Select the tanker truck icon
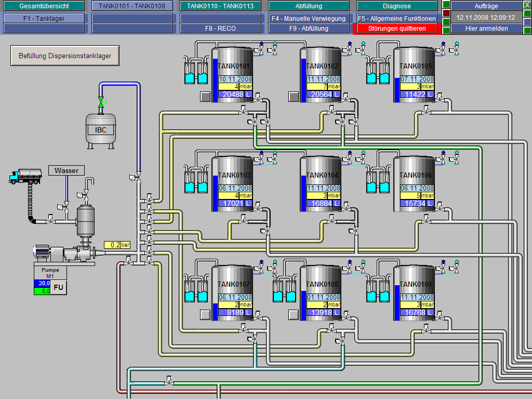 24,177
